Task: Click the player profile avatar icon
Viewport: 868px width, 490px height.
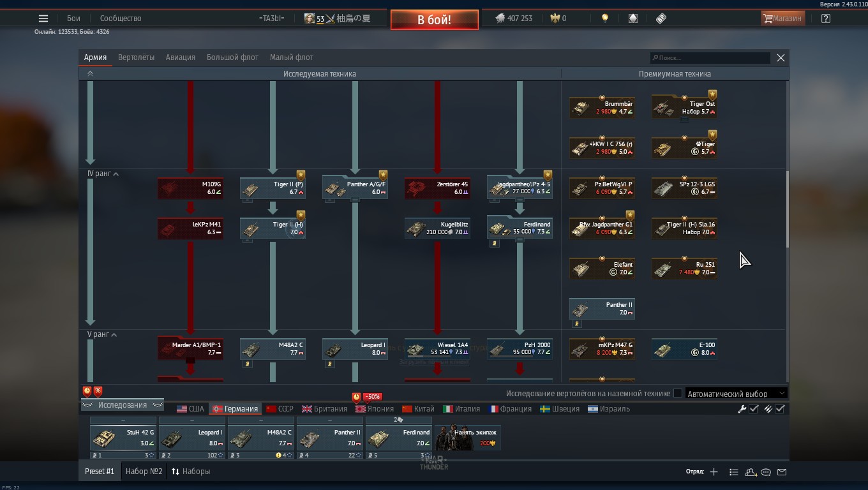Action: tap(310, 19)
